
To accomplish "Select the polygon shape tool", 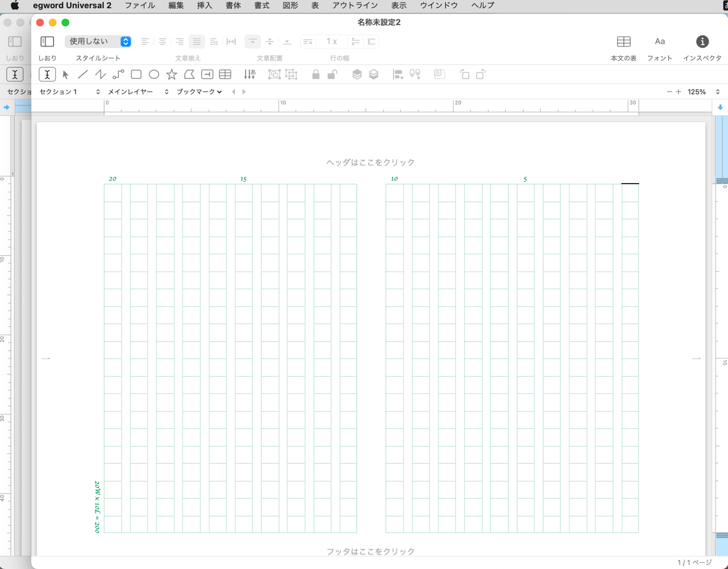I will click(x=189, y=74).
